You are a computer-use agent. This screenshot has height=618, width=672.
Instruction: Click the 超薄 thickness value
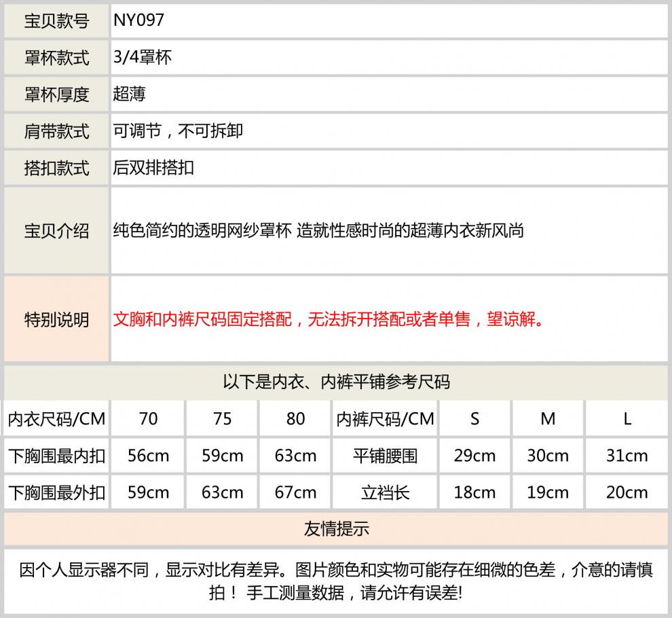tap(129, 94)
